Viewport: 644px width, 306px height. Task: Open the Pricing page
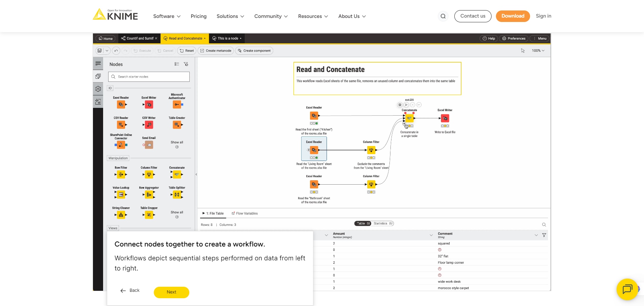(x=198, y=16)
